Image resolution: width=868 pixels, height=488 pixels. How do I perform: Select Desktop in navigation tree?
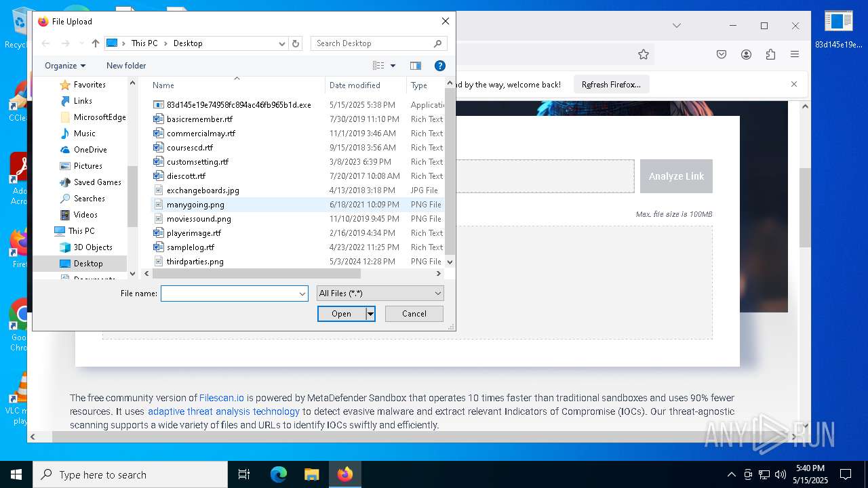[x=88, y=264]
